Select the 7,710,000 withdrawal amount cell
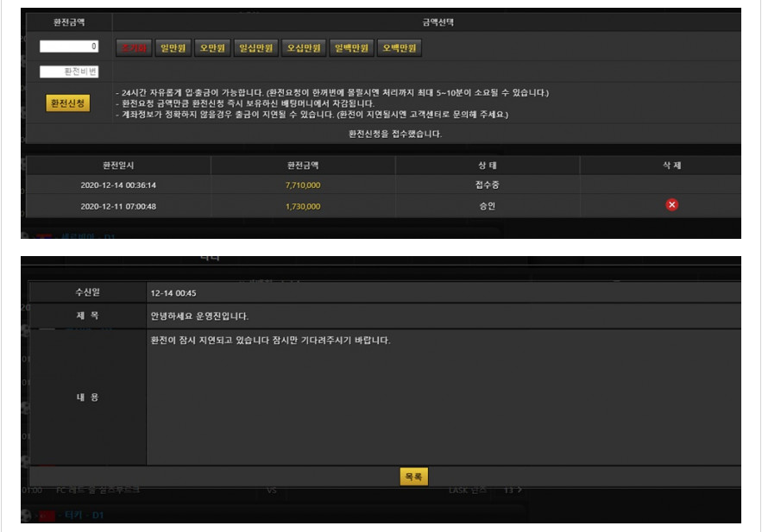This screenshot has width=762, height=532. (x=303, y=185)
